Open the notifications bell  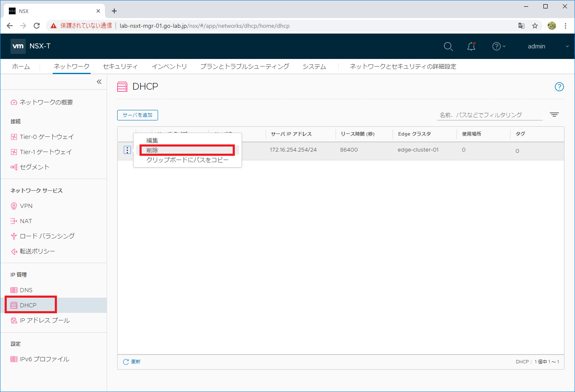(x=471, y=46)
